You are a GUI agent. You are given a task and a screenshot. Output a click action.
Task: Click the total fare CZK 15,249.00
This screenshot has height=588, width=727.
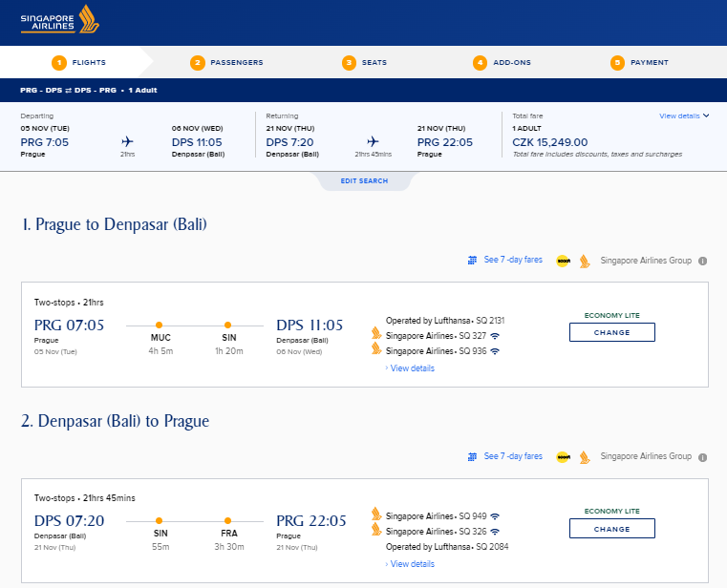click(550, 142)
